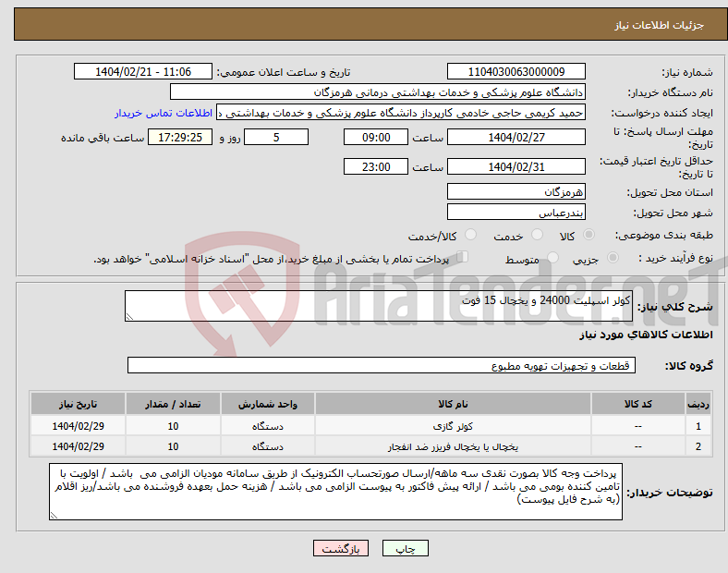Click the تاریخ نیاز column header
Screen dimensions: 728x573
78,404
